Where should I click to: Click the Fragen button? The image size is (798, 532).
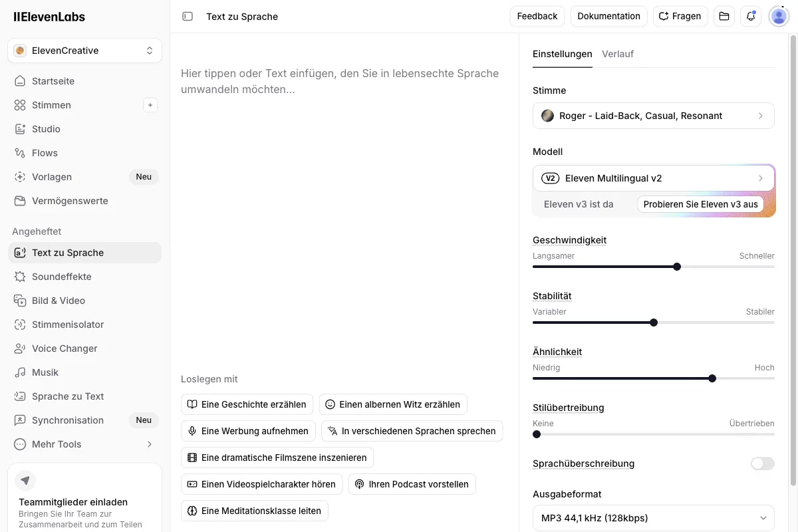tap(680, 17)
